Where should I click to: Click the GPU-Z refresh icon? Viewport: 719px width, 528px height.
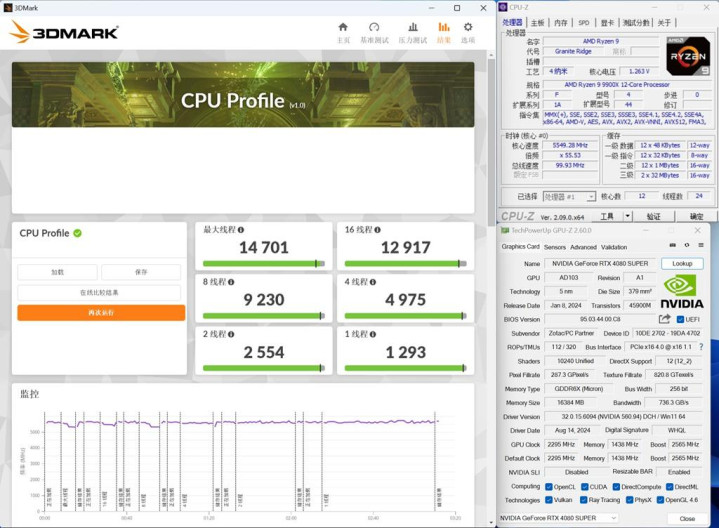pos(686,245)
